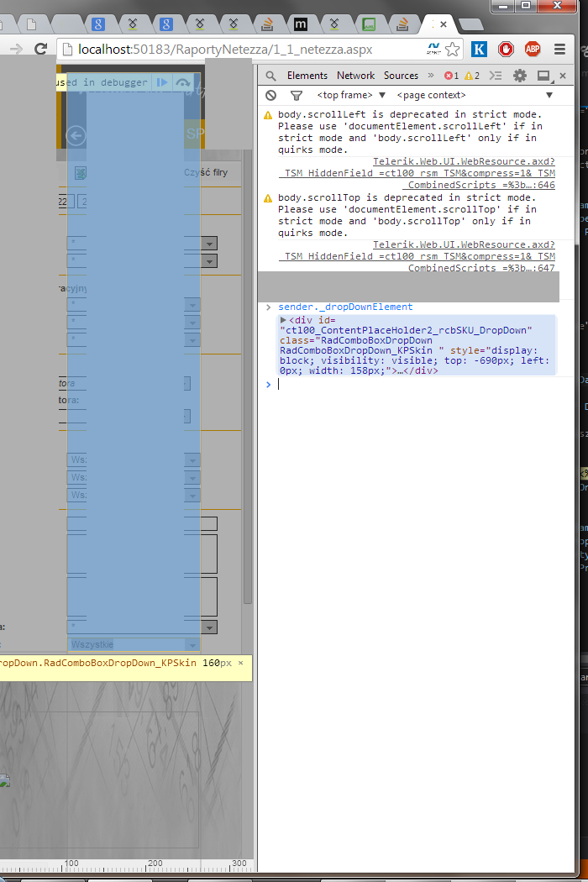Screen dimensions: 588x882
Task: Focus the console input prompt
Action: coord(422,384)
